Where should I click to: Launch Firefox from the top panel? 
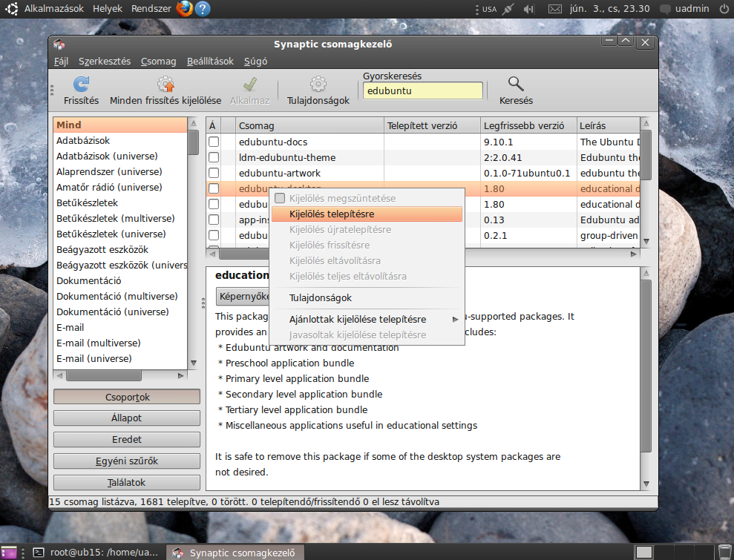pyautogui.click(x=185, y=9)
